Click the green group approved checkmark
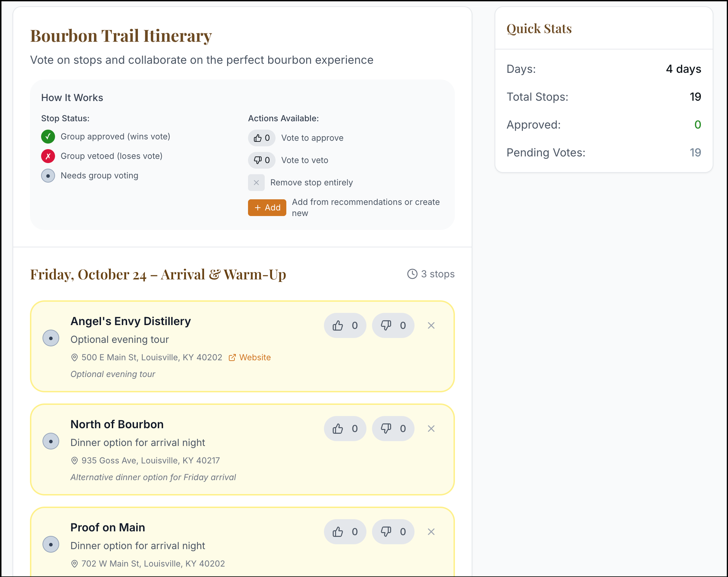728x577 pixels. pyautogui.click(x=48, y=137)
